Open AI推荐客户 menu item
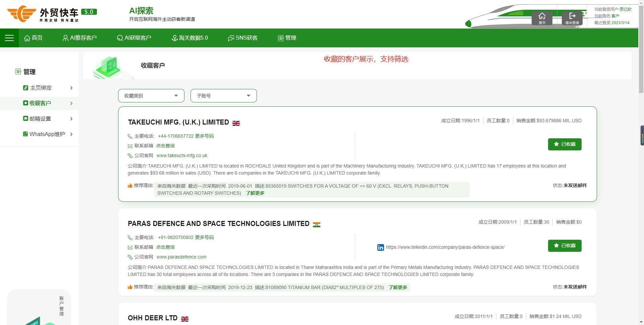 (79, 38)
